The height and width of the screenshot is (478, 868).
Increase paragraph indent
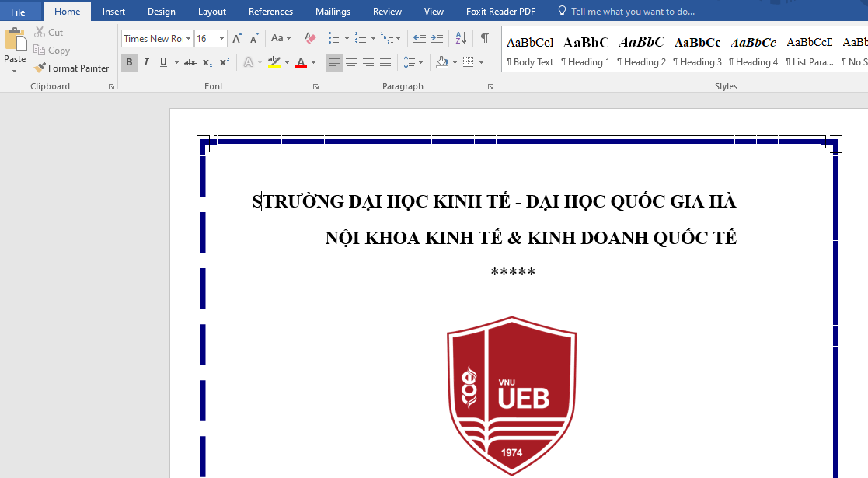point(437,38)
